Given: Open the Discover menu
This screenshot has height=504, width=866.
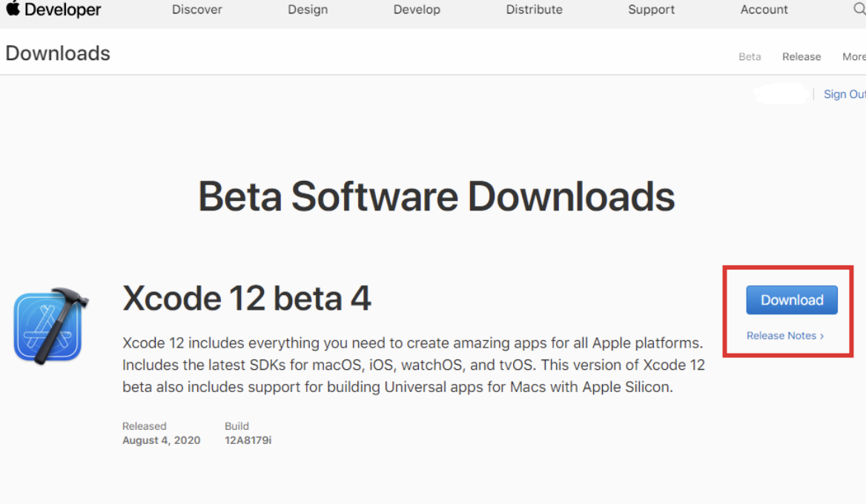Looking at the screenshot, I should click(197, 10).
